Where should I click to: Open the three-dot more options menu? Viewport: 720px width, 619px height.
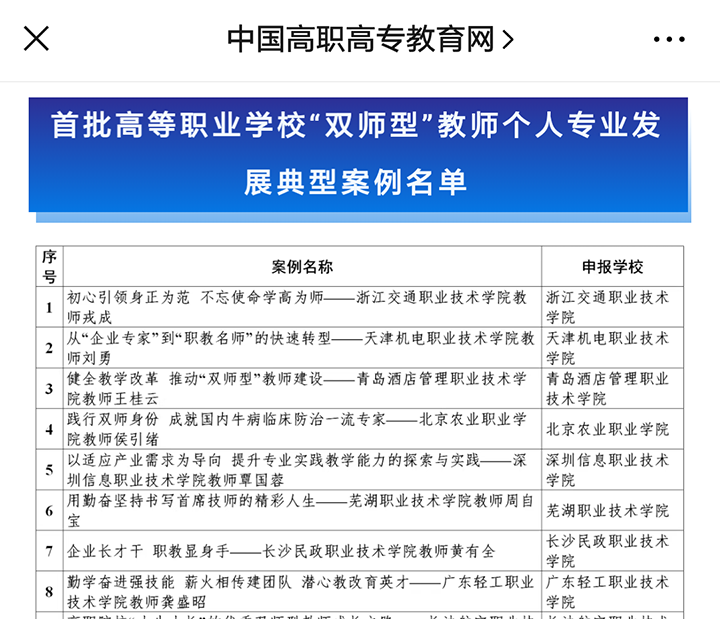(669, 39)
